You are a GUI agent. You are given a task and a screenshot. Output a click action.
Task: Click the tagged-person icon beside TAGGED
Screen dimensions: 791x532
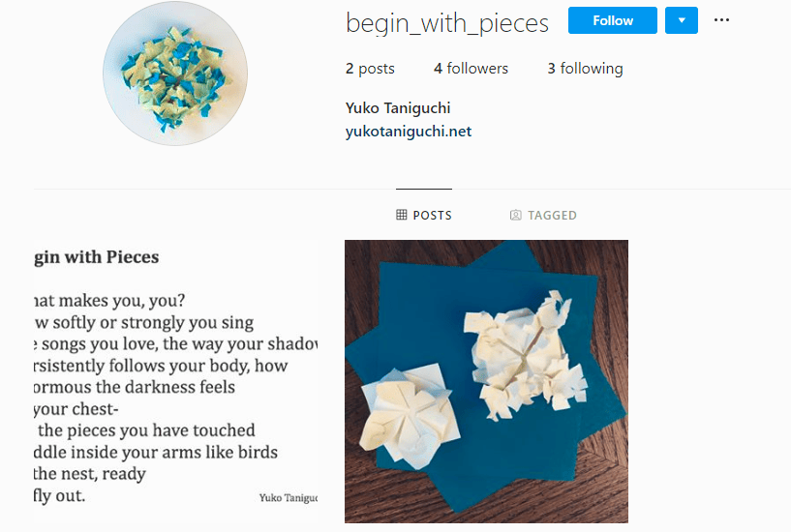[x=516, y=216]
